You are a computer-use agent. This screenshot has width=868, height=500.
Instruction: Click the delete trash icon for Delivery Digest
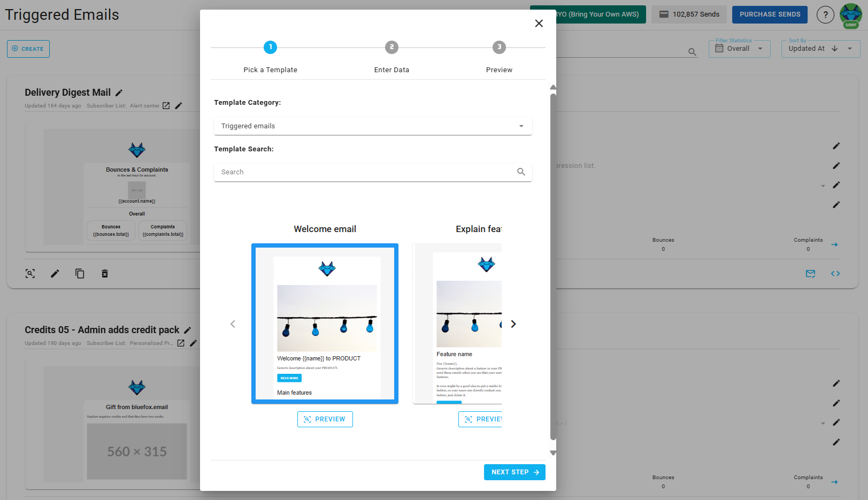coord(105,274)
